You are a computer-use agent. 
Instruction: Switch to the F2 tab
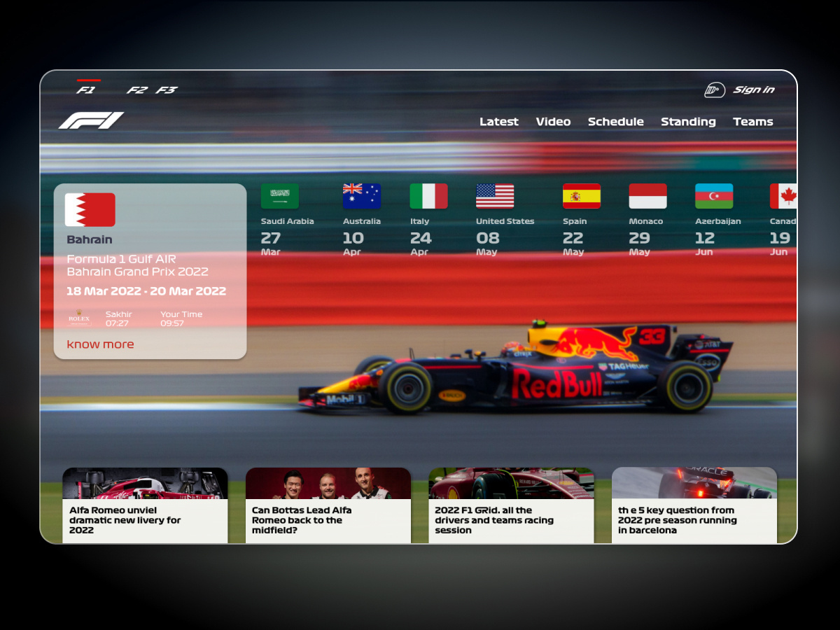tap(137, 90)
